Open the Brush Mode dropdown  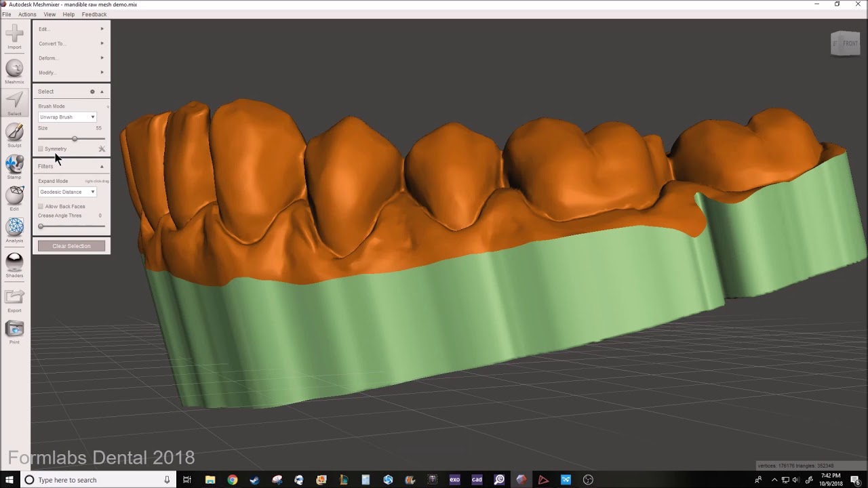67,117
